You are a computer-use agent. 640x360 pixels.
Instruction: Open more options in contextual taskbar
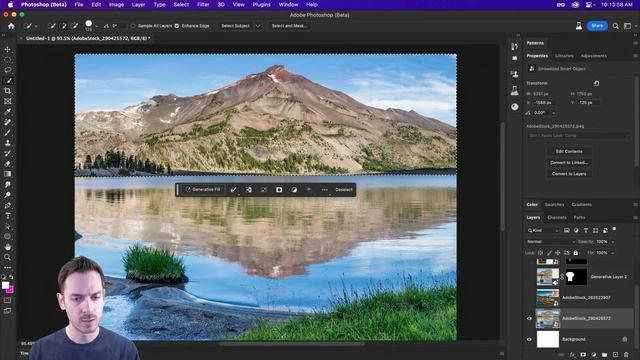click(x=324, y=189)
